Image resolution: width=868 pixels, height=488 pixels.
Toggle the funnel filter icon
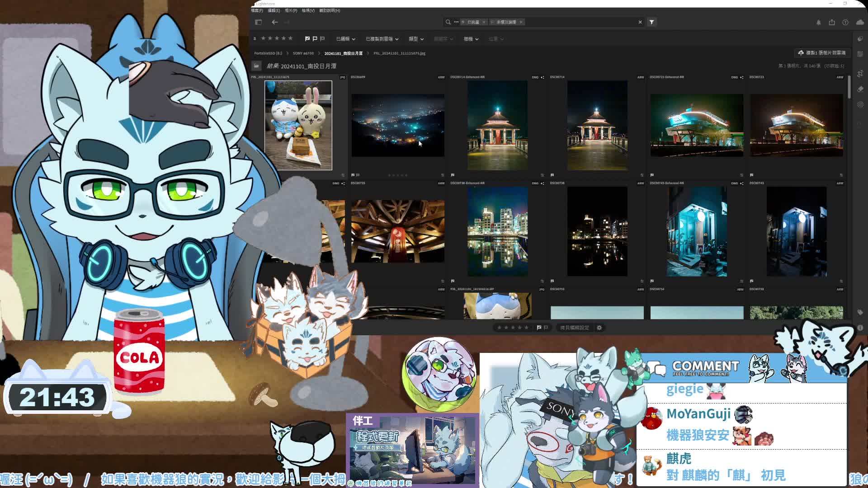(x=651, y=22)
